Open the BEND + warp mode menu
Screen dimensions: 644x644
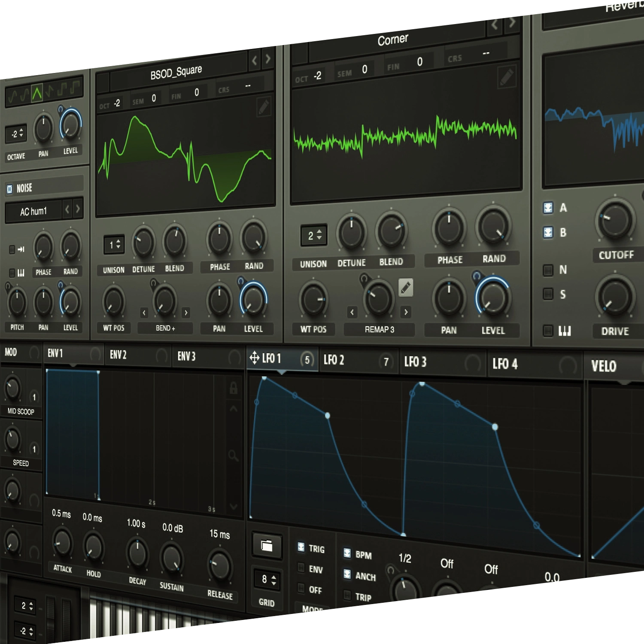coord(165,328)
